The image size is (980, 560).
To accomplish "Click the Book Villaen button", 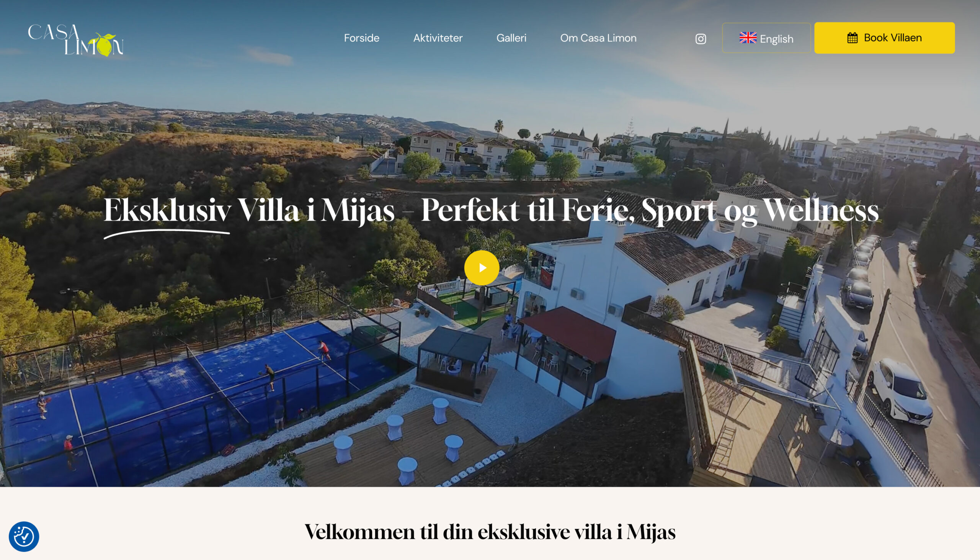I will point(884,38).
